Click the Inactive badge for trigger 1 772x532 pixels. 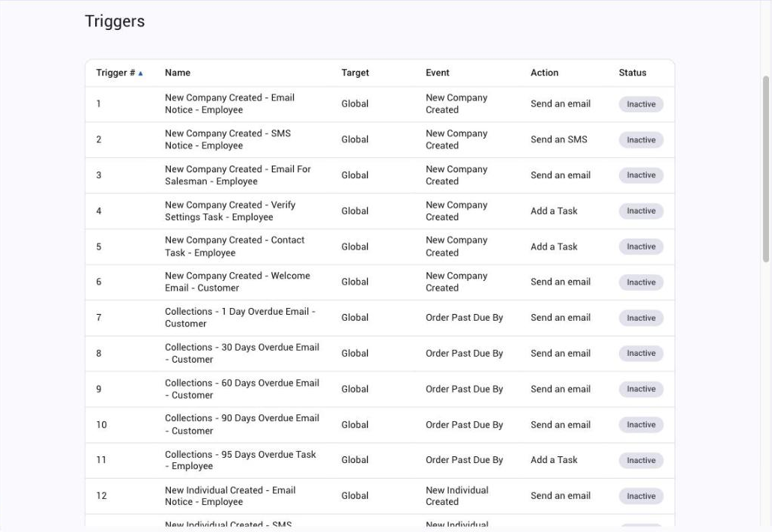coord(641,104)
